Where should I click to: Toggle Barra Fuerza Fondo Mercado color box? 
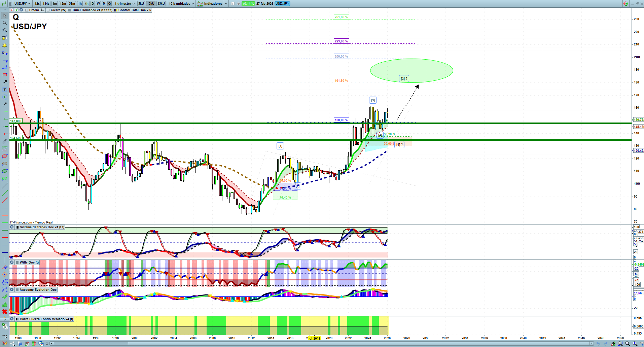point(17,319)
